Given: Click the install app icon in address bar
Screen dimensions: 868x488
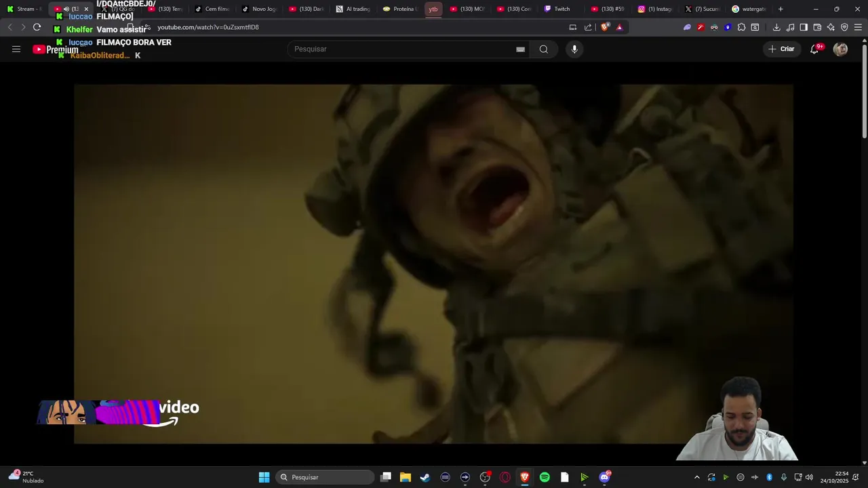Looking at the screenshot, I should coord(573,27).
